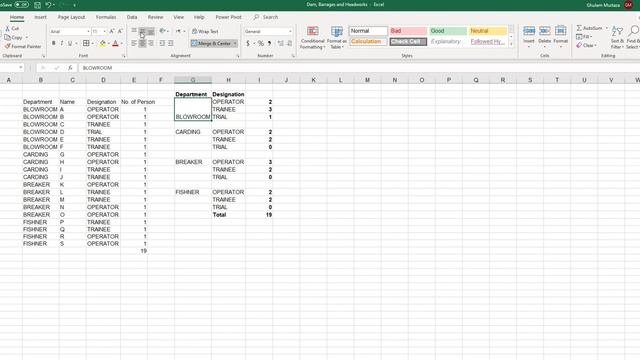Image resolution: width=640 pixels, height=360 pixels.
Task: Apply the Calculation cell style
Action: pyautogui.click(x=368, y=42)
